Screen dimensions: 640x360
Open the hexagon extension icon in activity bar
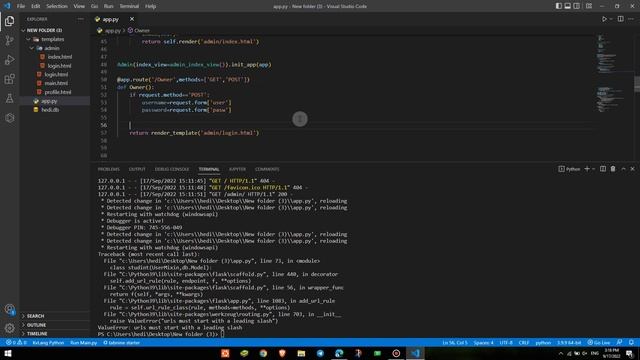(9, 118)
